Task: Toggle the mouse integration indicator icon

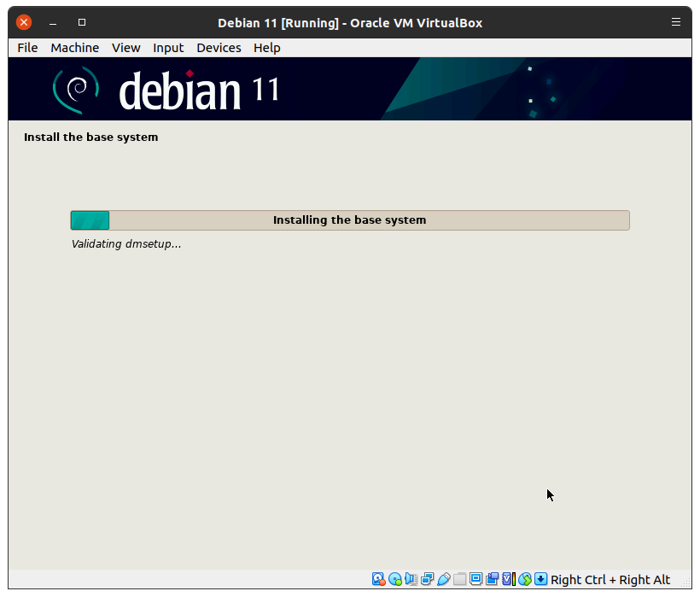Action: (x=525, y=579)
